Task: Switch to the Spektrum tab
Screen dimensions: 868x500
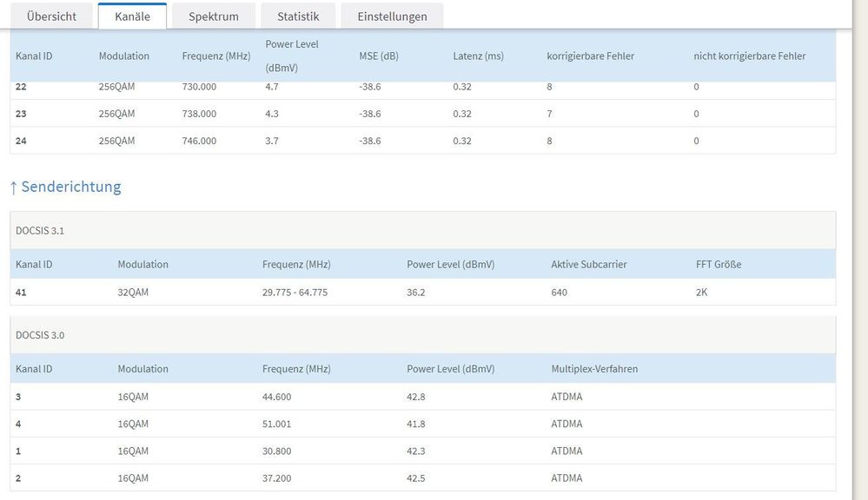Action: click(214, 16)
